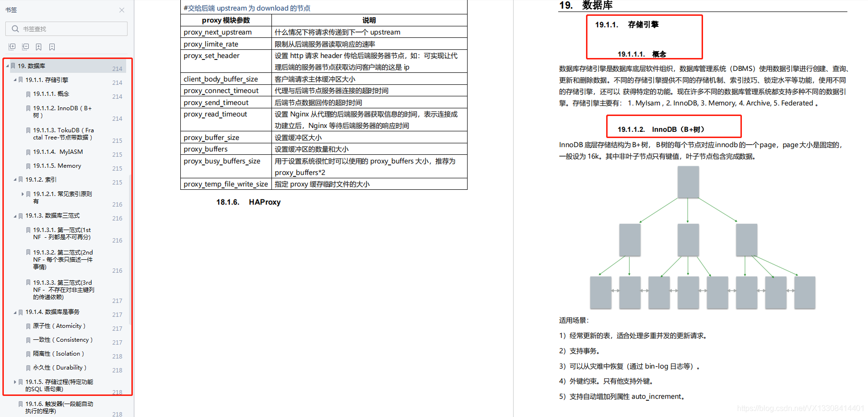Click the table header 说明
The width and height of the screenshot is (868, 417).
tap(369, 20)
